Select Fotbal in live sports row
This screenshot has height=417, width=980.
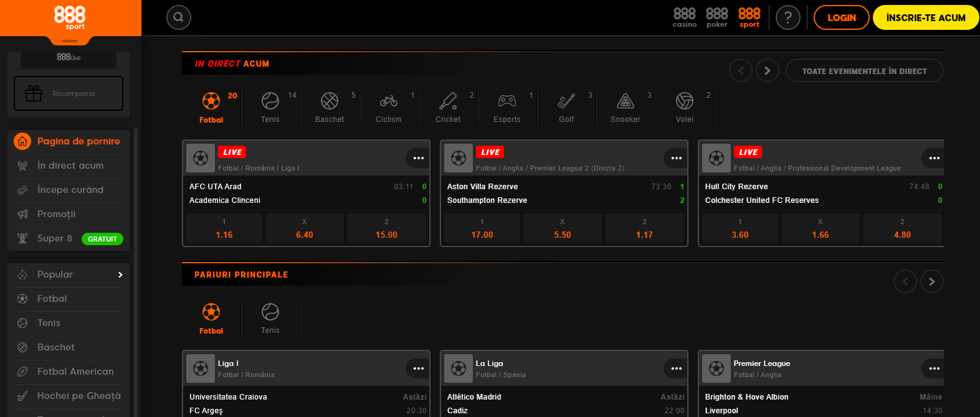(x=211, y=107)
